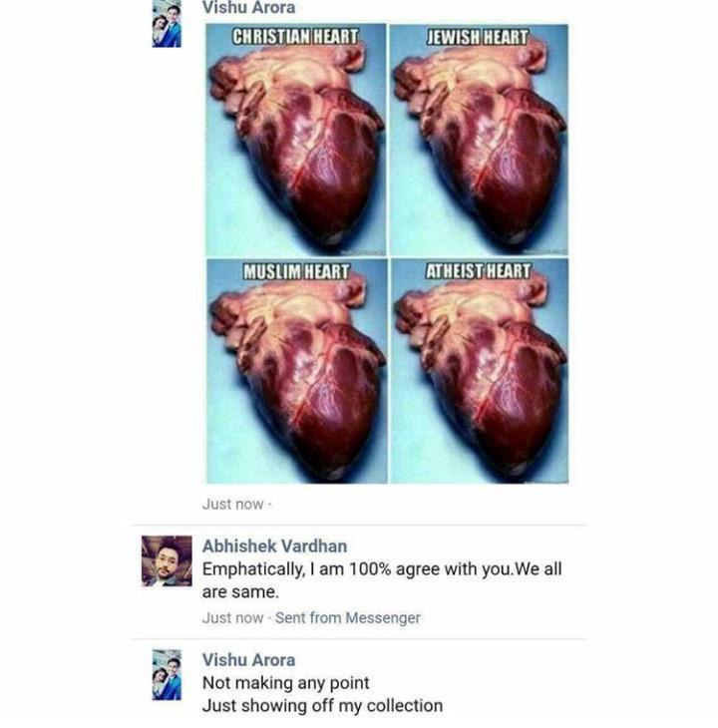View the Christian Heart image panel
The image size is (718, 728).
[296, 140]
